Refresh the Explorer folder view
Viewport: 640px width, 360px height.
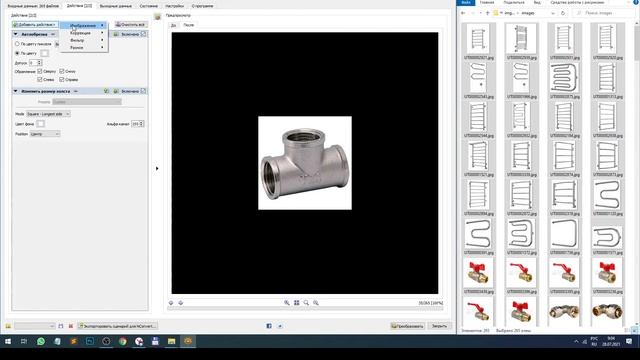[x=563, y=13]
